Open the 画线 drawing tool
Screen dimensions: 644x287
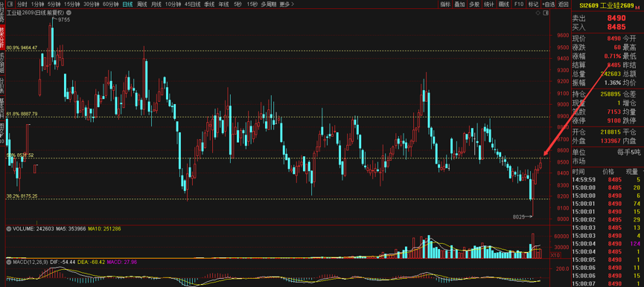(x=503, y=4)
